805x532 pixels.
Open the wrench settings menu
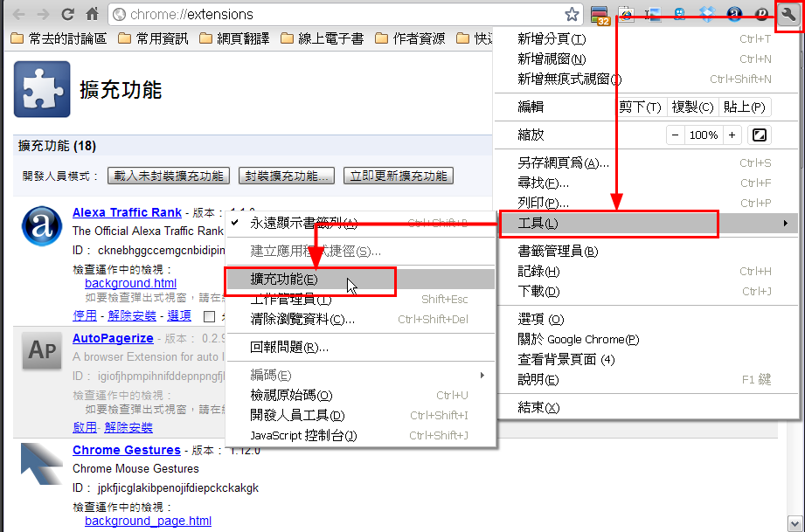(788, 15)
